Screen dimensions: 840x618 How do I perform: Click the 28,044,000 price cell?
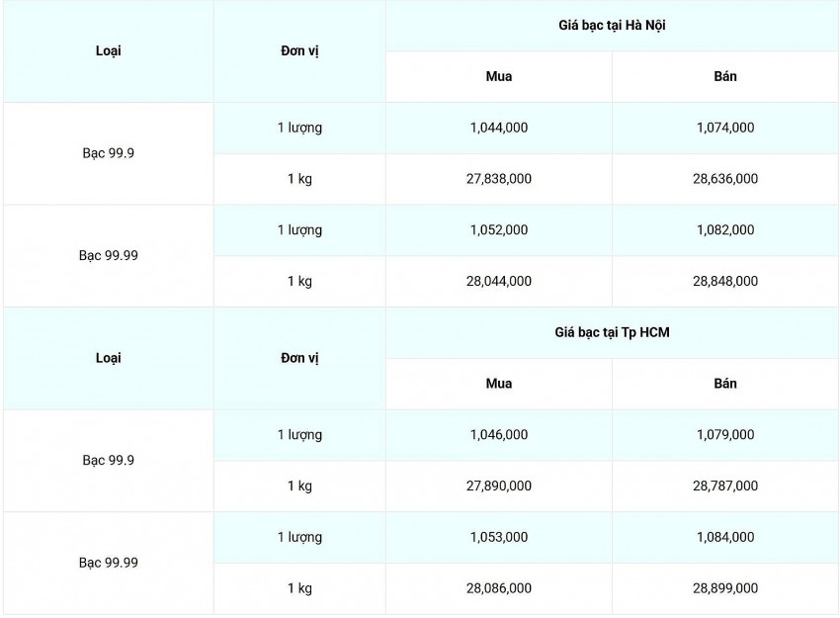499,282
